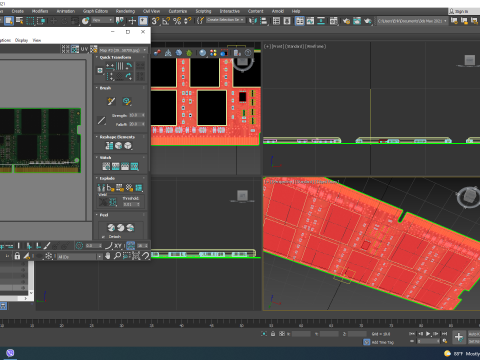
Task: Toggle Angle Snap icon
Action: pyautogui.click(x=166, y=21)
